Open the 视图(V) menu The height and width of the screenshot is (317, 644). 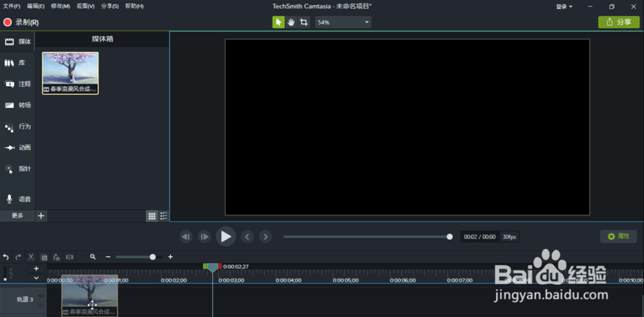click(86, 6)
